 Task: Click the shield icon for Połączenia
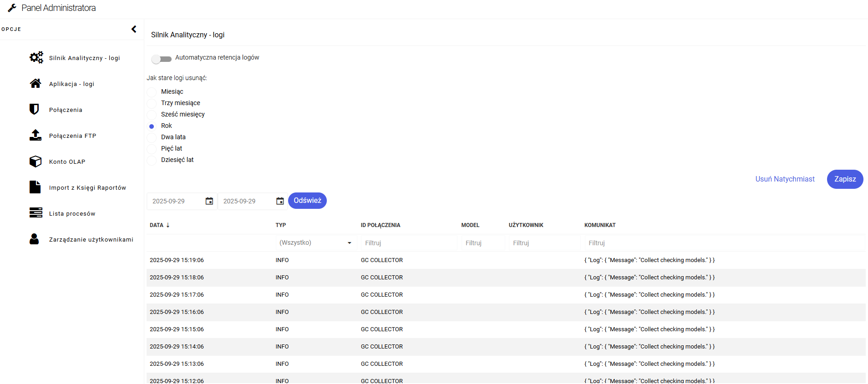[34, 109]
